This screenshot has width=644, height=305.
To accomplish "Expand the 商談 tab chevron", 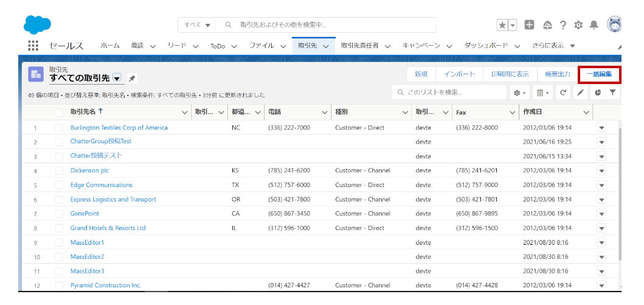I will (153, 46).
